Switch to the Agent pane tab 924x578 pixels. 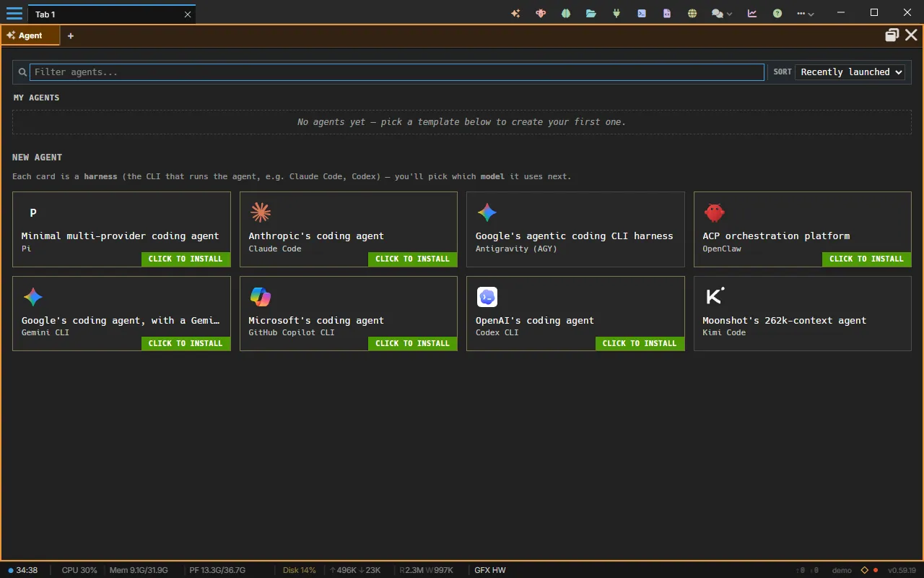click(x=30, y=35)
